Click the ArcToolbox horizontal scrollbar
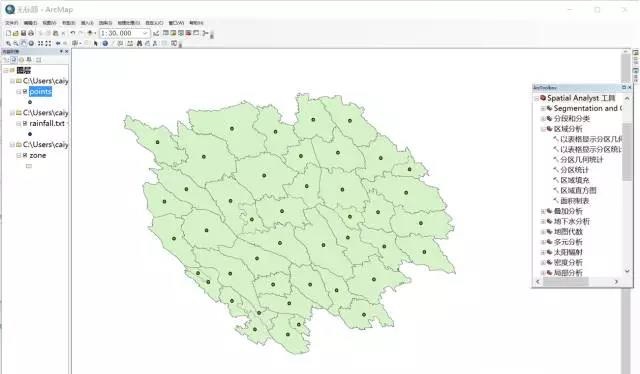Screen dimensions: 640x374 coord(577,282)
